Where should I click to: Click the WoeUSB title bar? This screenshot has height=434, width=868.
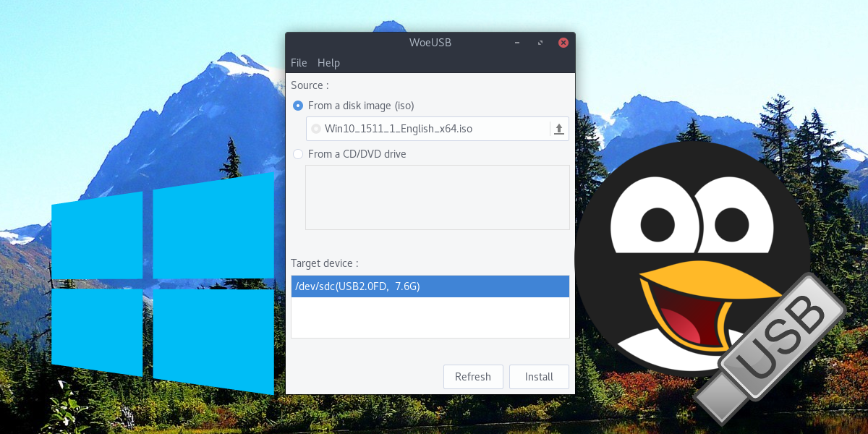pos(430,43)
